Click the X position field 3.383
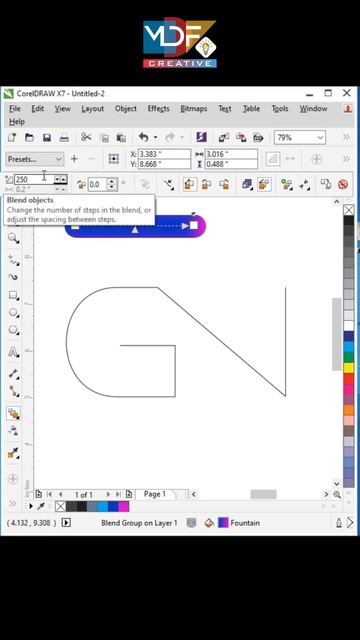Screen dimensions: 360x640 click(164, 154)
